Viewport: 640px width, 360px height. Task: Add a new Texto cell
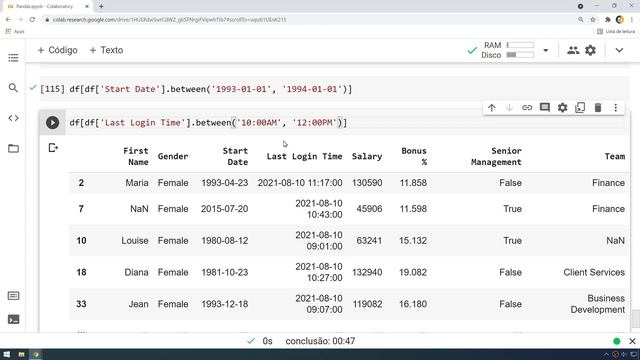pos(106,50)
